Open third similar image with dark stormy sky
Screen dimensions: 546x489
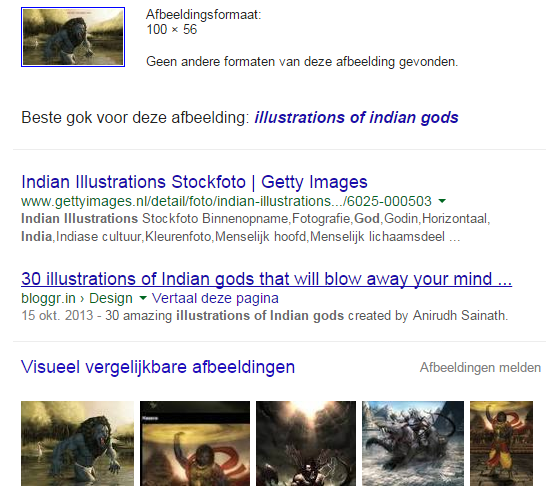pos(306,443)
